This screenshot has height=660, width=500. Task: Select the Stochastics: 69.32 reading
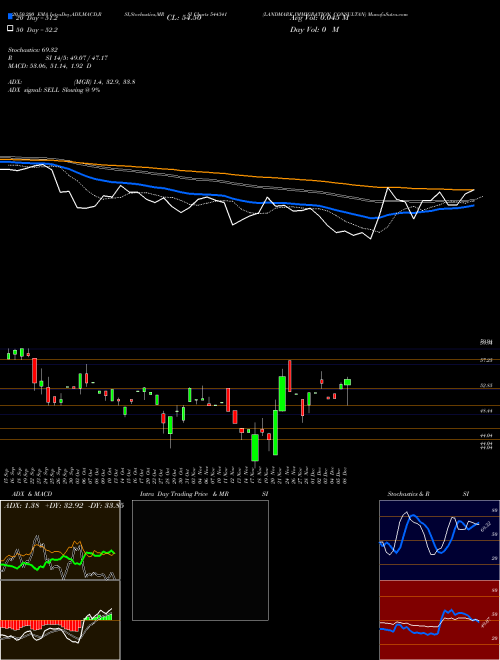click(x=33, y=50)
